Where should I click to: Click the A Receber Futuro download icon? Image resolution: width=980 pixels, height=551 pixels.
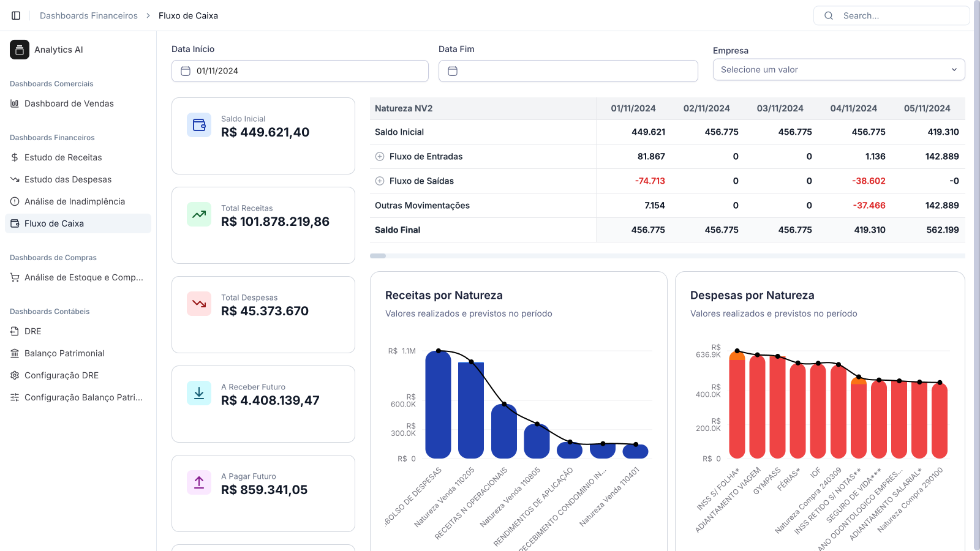[x=199, y=393]
